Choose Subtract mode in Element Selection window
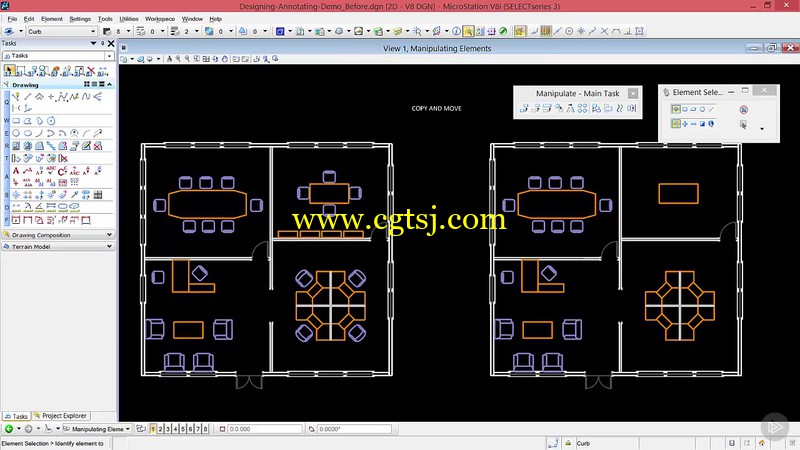Image resolution: width=800 pixels, height=450 pixels. [694, 123]
